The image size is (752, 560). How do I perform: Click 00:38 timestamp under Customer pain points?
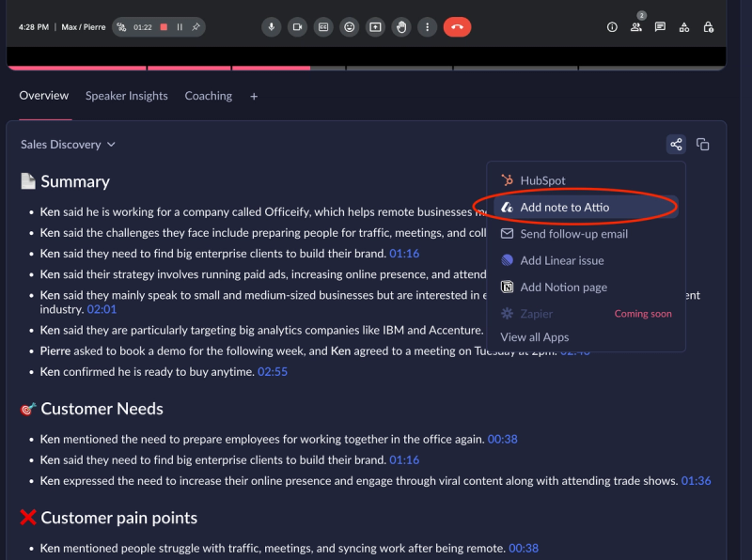click(524, 548)
